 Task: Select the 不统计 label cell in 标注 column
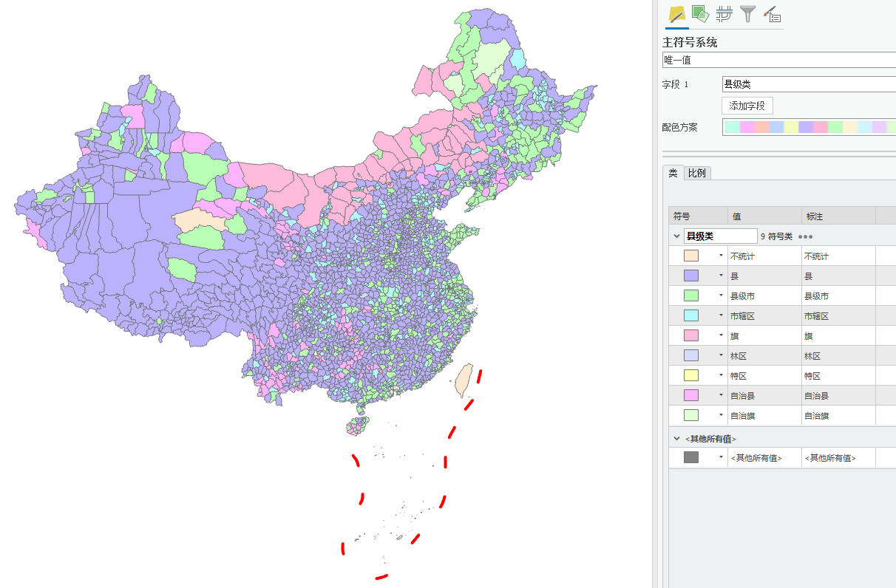point(838,256)
